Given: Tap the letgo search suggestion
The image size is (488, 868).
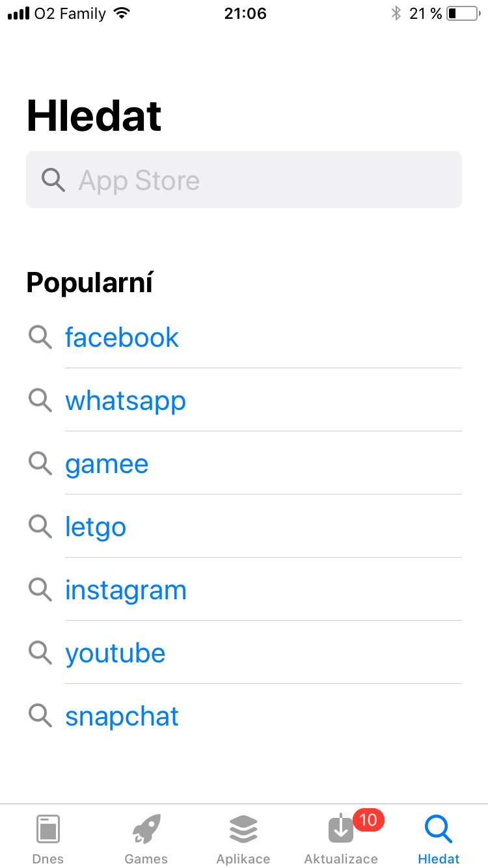Looking at the screenshot, I should coord(96,526).
